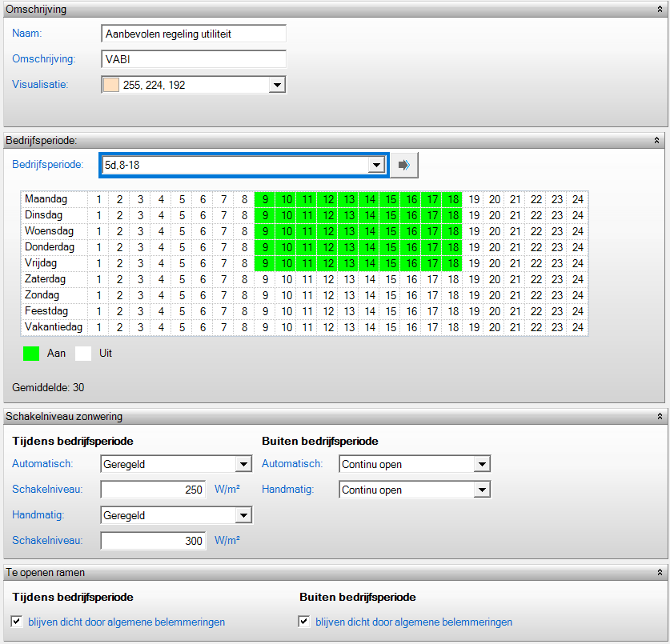Open the Visualisatie color dropdown
The width and height of the screenshot is (670, 644).
coord(277,85)
